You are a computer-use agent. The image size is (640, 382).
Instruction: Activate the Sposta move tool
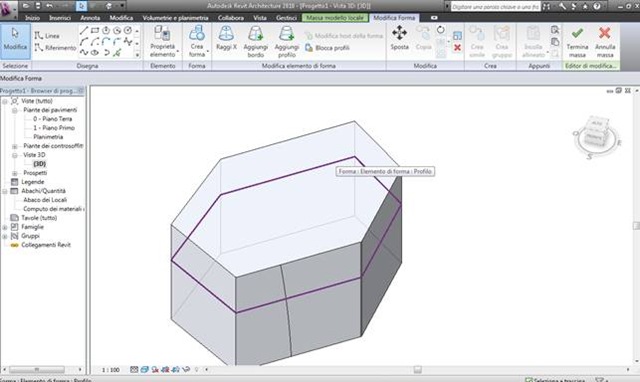(x=399, y=38)
